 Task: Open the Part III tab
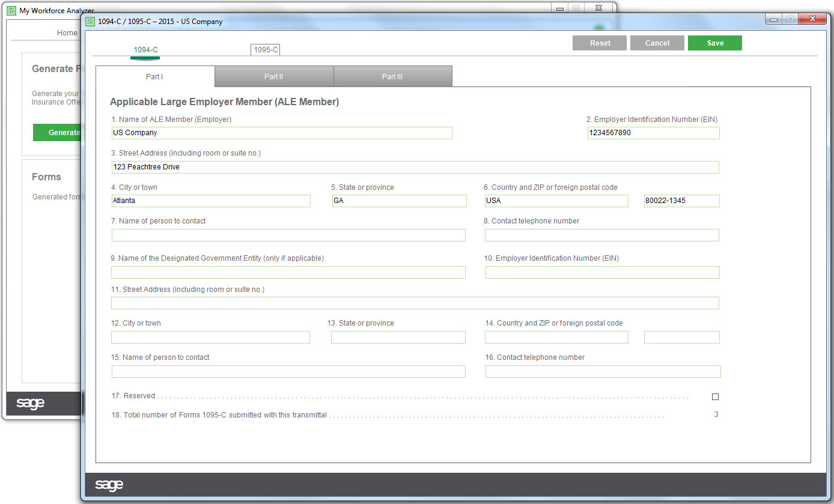pos(392,76)
